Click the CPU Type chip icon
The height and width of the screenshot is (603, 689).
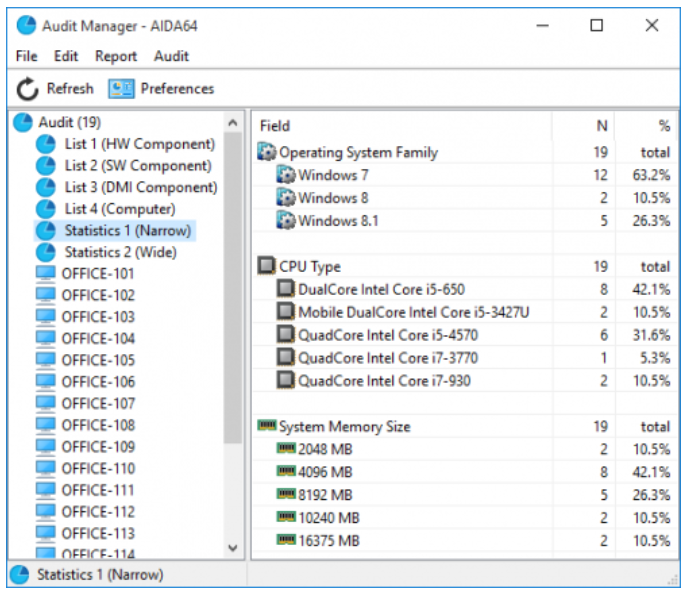(266, 266)
